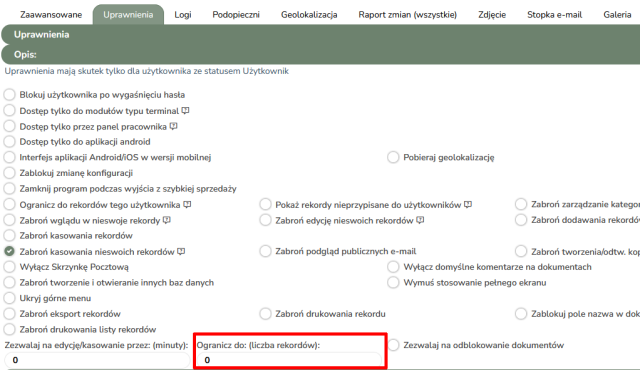This screenshot has width=640, height=370.
Task: Enable Pokaż rekordy nieprzypisane do użytkowników
Action: 265,204
